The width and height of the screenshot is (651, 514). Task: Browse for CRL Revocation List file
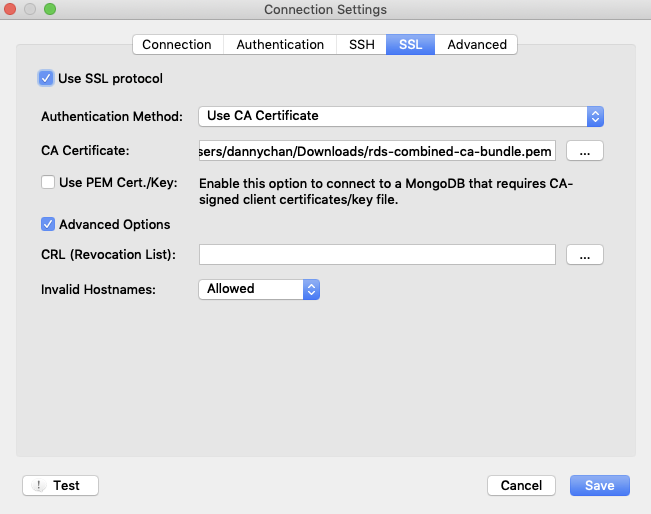(585, 255)
